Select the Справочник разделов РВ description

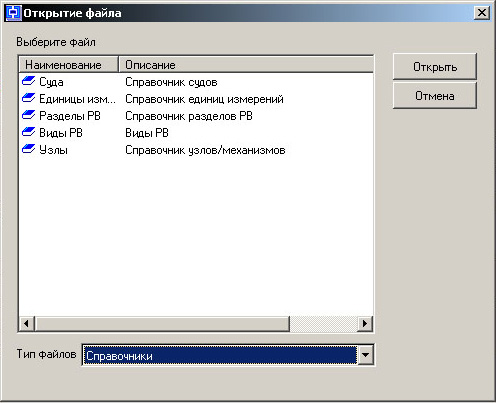189,116
